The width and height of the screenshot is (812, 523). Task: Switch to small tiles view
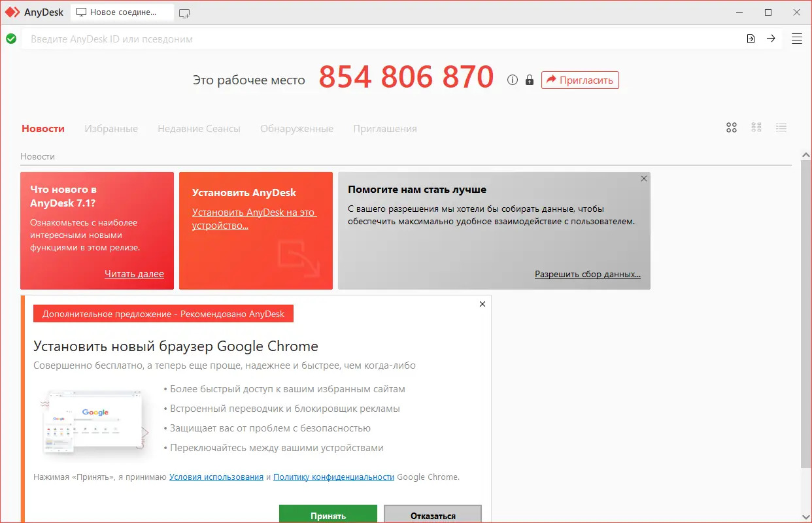click(756, 127)
